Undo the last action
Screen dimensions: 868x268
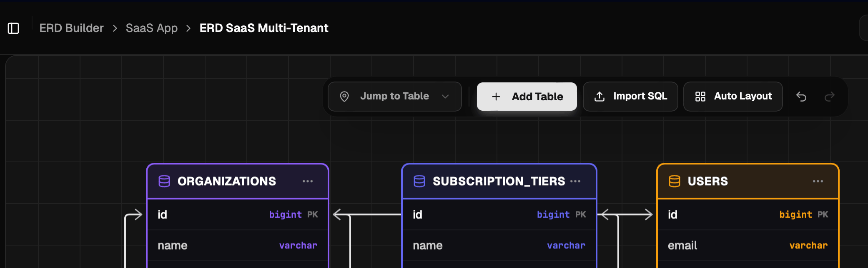click(801, 97)
